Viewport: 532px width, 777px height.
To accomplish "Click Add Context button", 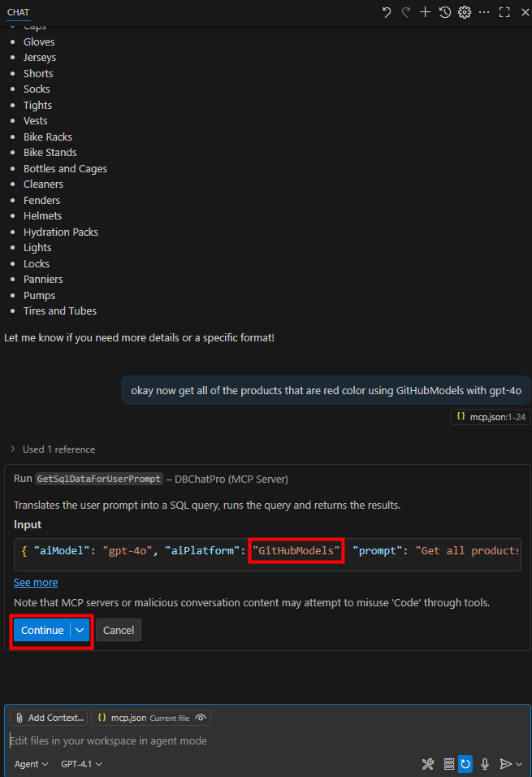I will point(49,718).
